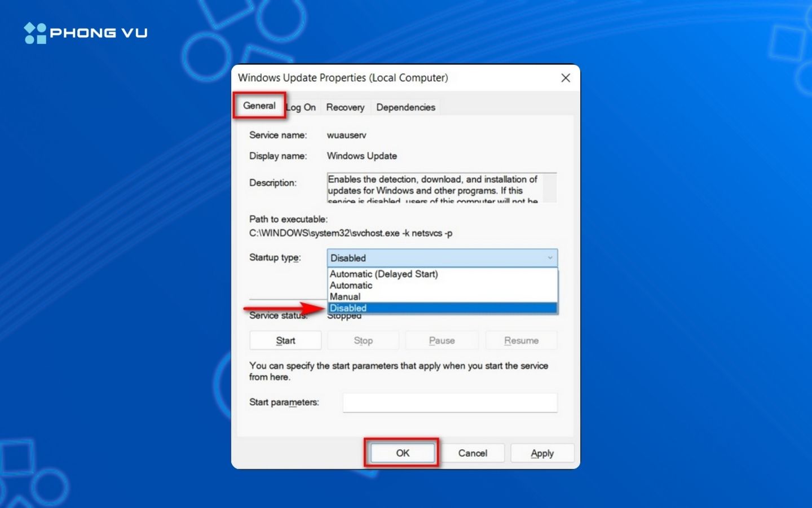Click the Phong Vu logo
812x508 pixels.
85,32
